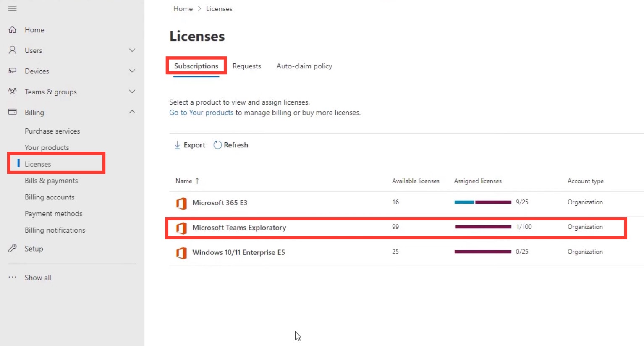Open the Auto-claim policy tab
644x346 pixels.
pyautogui.click(x=304, y=66)
